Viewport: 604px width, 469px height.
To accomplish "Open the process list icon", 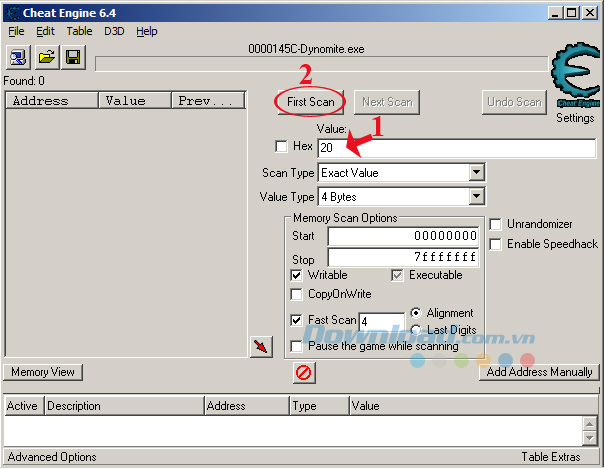I will pos(18,57).
